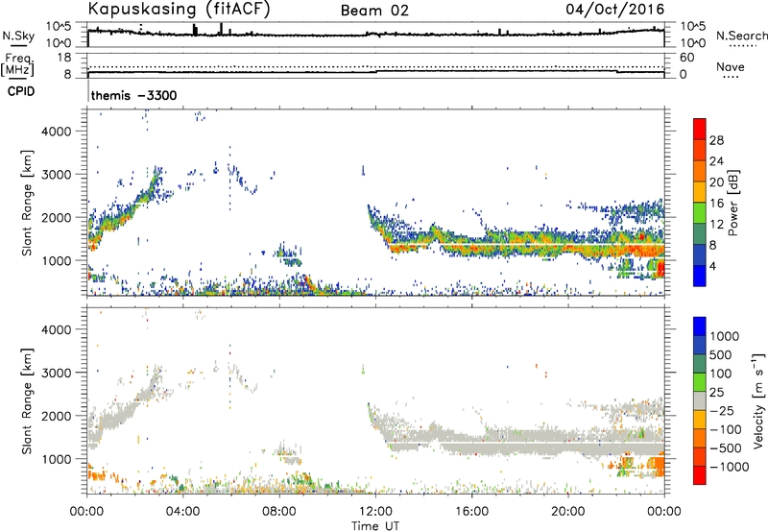Viewport: 768px width, 532px height.
Task: Click the 'Power [dB]' colorbar label
Action: (x=732, y=203)
